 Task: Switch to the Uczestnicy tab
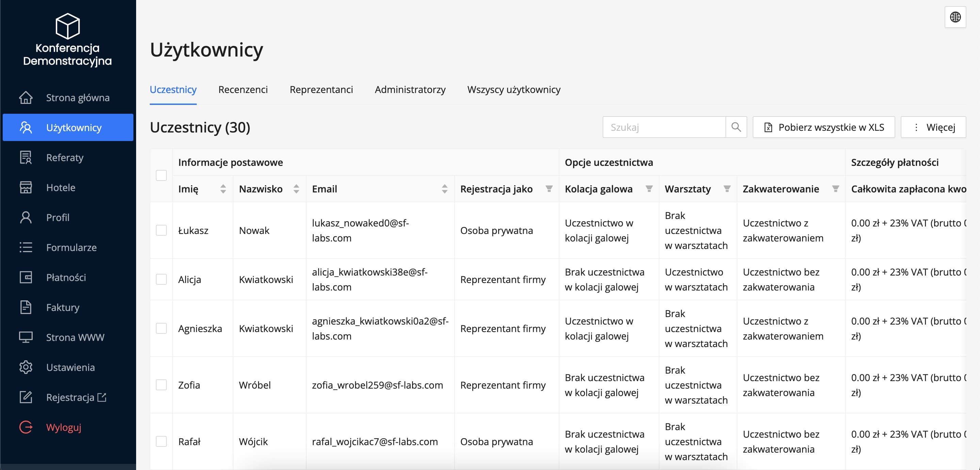pyautogui.click(x=173, y=90)
